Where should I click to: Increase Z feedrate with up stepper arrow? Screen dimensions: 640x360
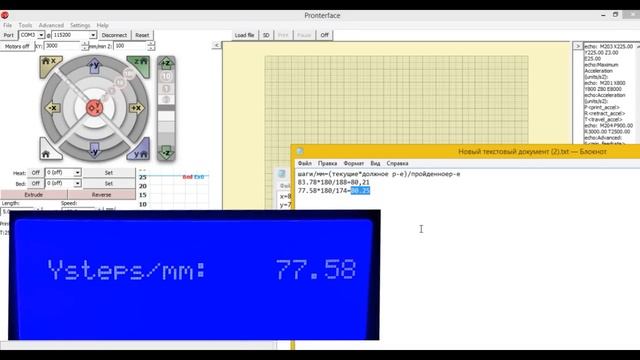pyautogui.click(x=151, y=44)
